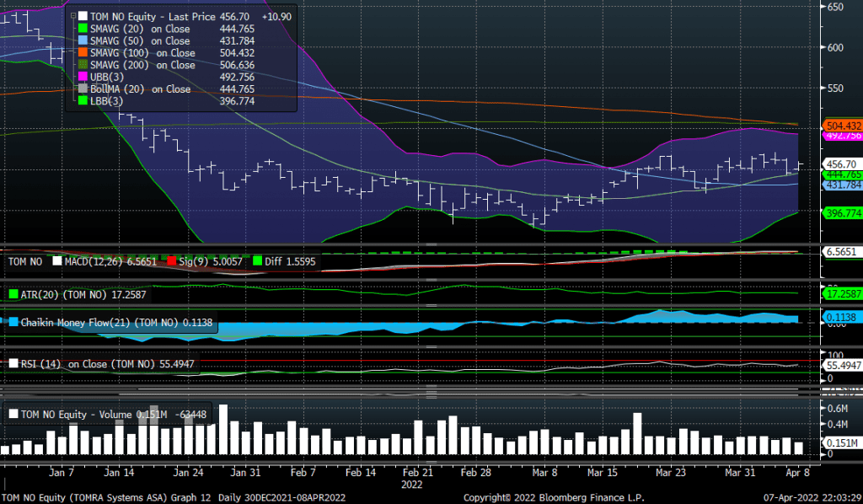This screenshot has height=504, width=863.
Task: Click the white TOM NO Equity legend swatch
Action: click(x=83, y=17)
